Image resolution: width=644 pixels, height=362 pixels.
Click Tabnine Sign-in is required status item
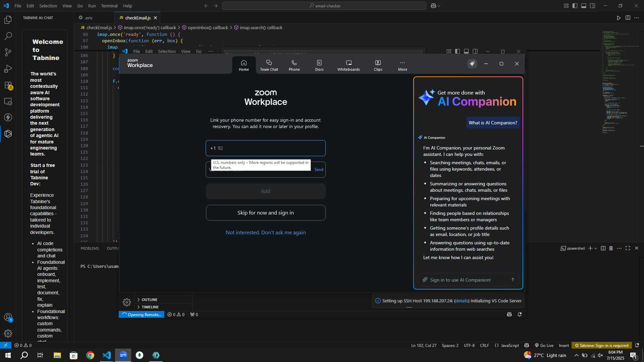(x=602, y=346)
